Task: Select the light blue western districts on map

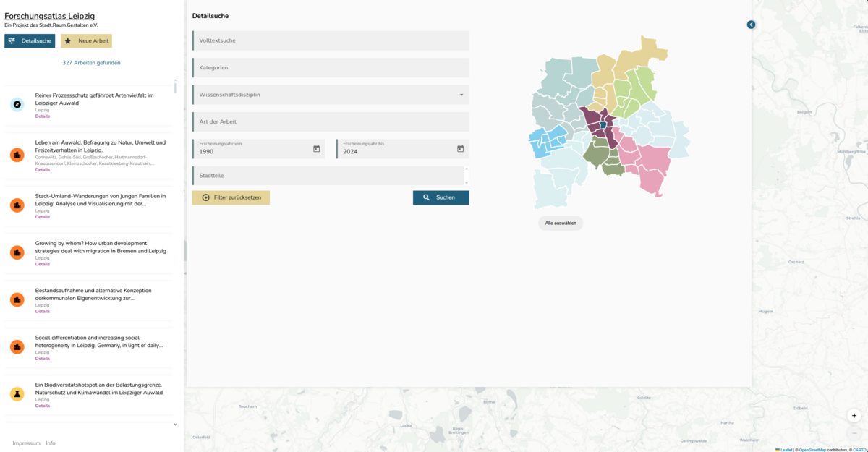Action: (x=547, y=141)
